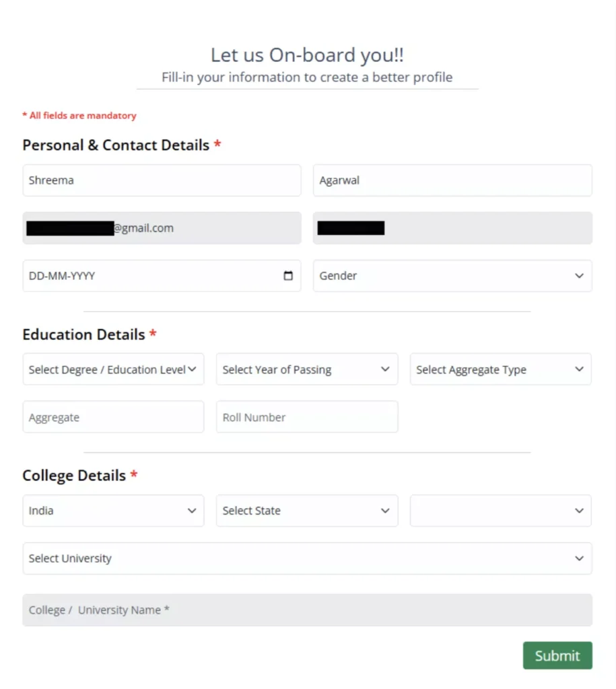Screen dimensions: 616x689
Task: Select the last name field showing Agarwal
Action: pyautogui.click(x=452, y=180)
